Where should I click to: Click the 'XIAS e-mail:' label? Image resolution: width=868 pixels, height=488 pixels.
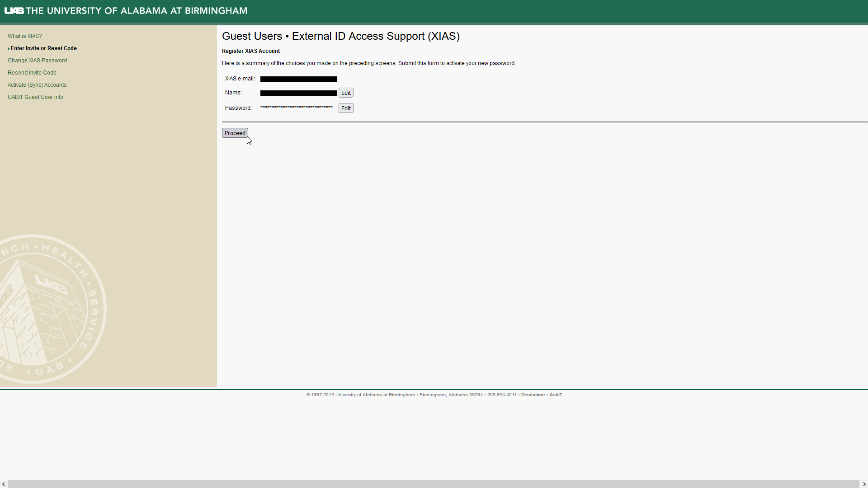(x=240, y=79)
